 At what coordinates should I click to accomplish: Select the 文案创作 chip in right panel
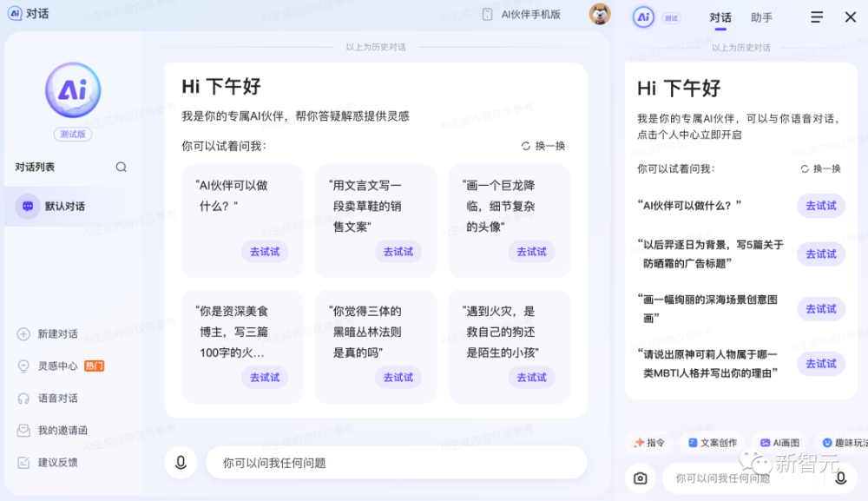coord(713,442)
